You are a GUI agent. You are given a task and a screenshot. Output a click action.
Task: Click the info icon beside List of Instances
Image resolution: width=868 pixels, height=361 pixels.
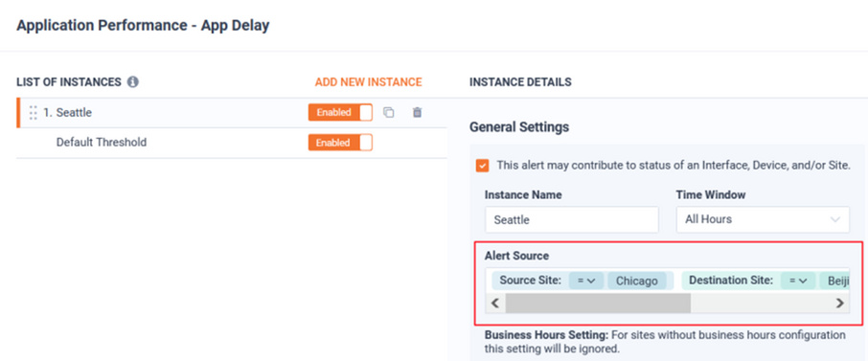(x=133, y=82)
